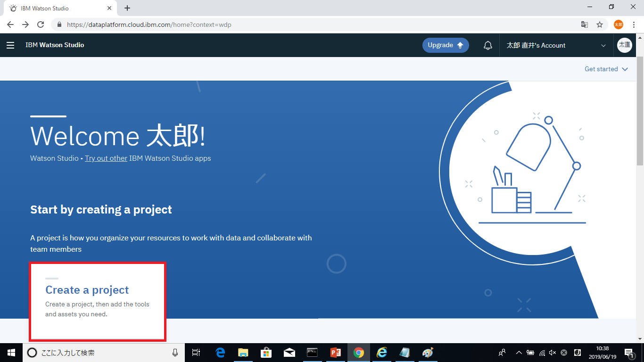Select the IBM Watson Studio browser tab
Screen dimensions: 644x362
(59, 8)
